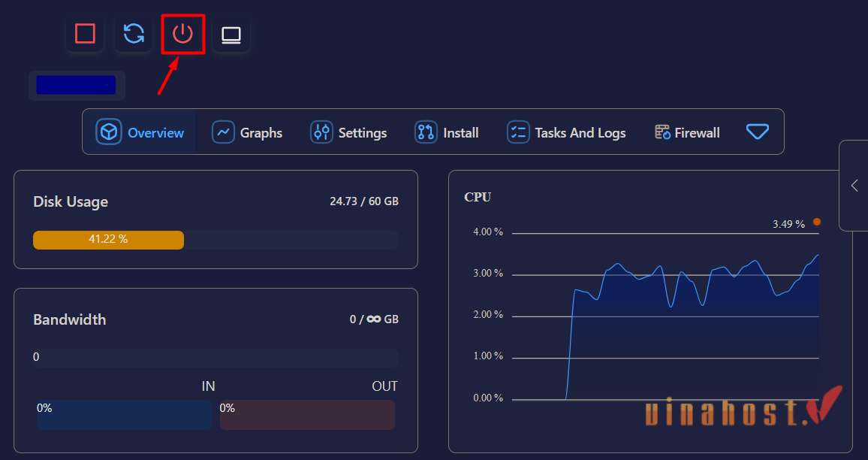Open the Tasks And Logs tab

[566, 133]
